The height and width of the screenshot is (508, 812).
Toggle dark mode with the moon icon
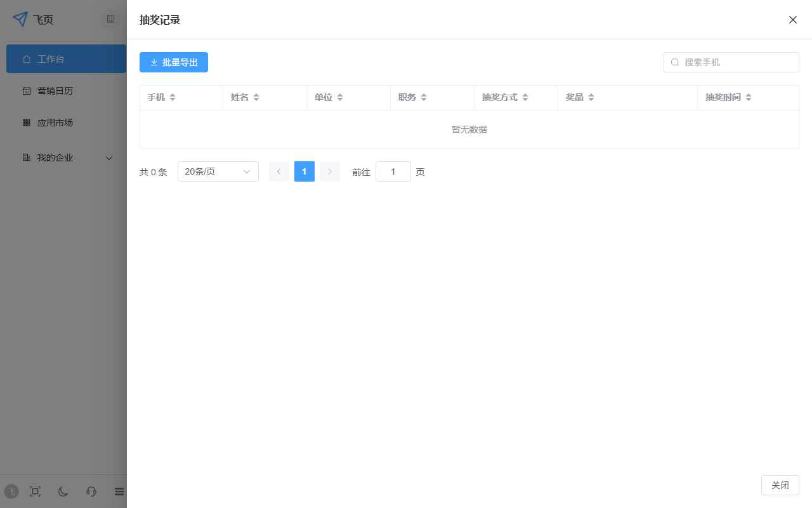point(63,491)
